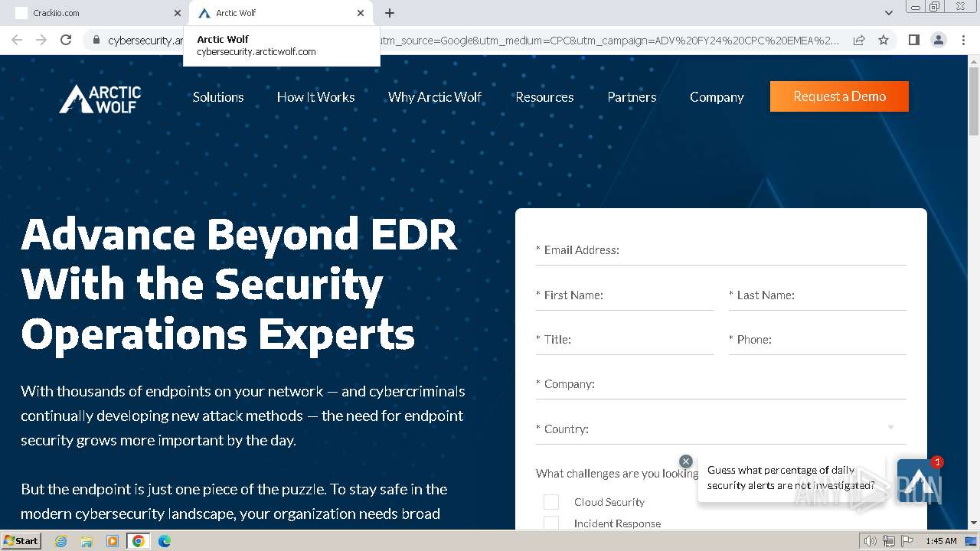Open the Chrome three-dot menu
This screenshot has width=980, height=551.
pos(963,40)
